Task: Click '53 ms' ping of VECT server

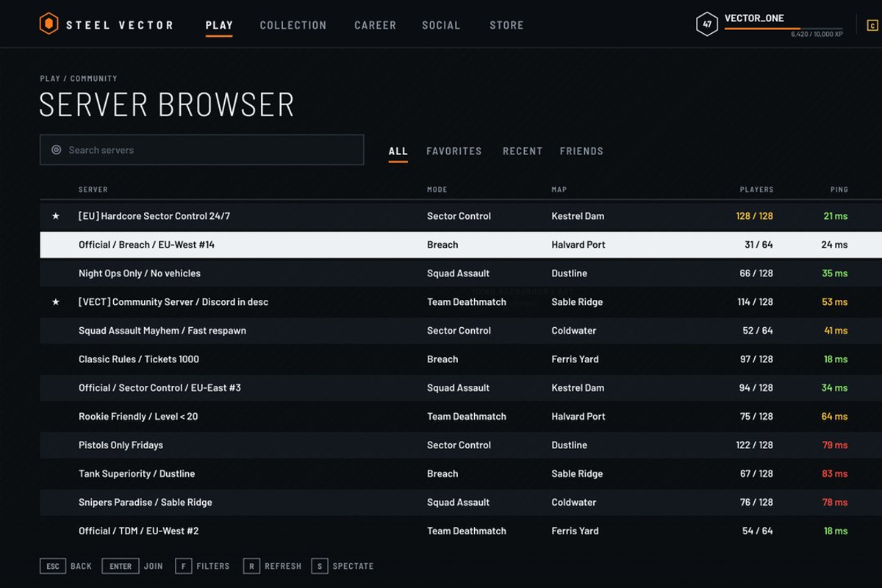Action: [x=835, y=302]
